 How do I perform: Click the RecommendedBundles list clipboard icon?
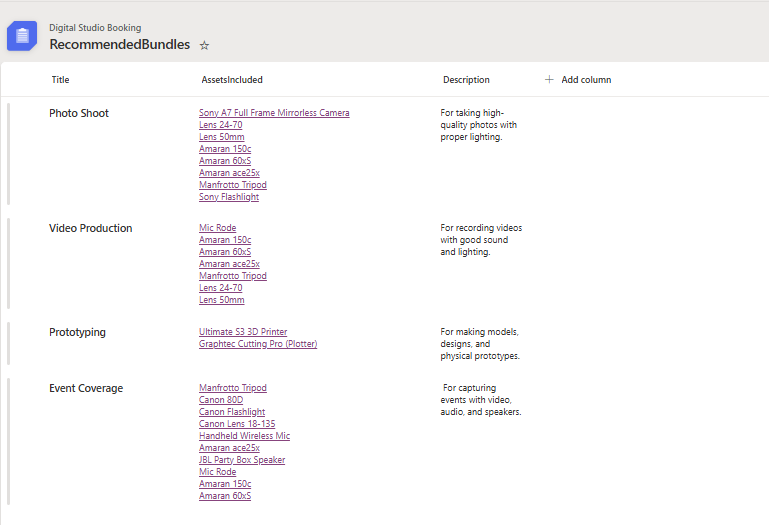(x=22, y=36)
